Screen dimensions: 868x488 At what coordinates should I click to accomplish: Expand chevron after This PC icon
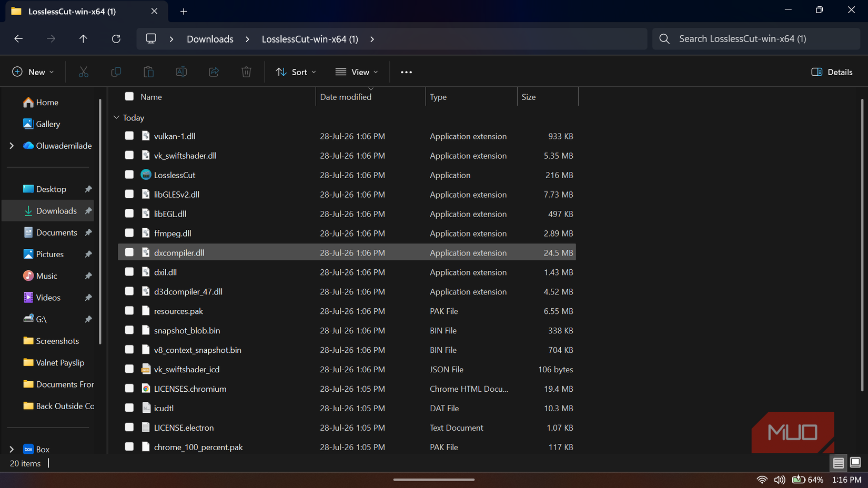tap(171, 39)
